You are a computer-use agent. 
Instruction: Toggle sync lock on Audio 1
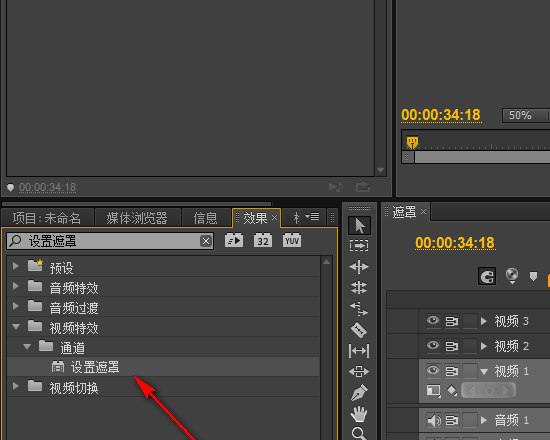tap(452, 420)
